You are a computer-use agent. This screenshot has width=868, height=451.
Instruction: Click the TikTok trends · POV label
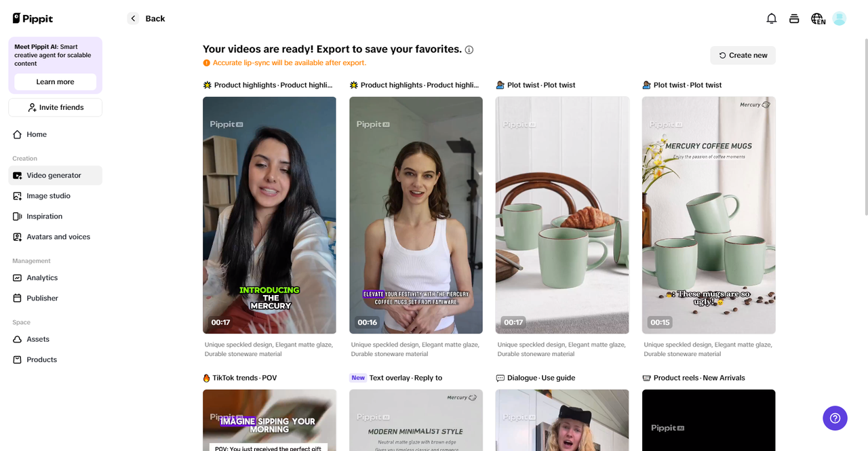(x=245, y=378)
